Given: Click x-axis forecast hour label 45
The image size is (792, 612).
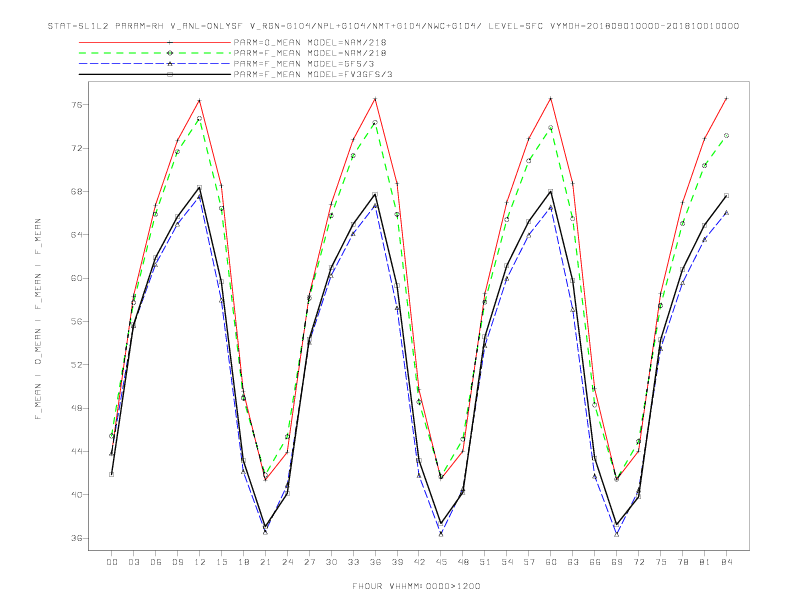Looking at the screenshot, I should click(x=441, y=562).
